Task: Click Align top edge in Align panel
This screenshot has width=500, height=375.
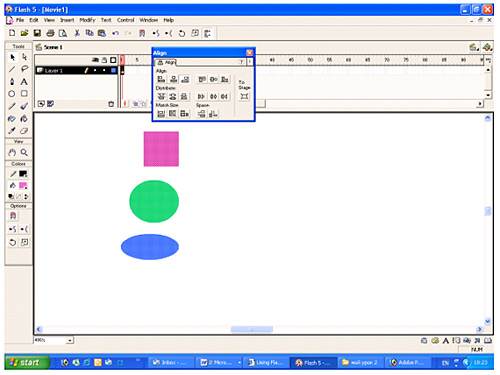Action: coord(202,79)
